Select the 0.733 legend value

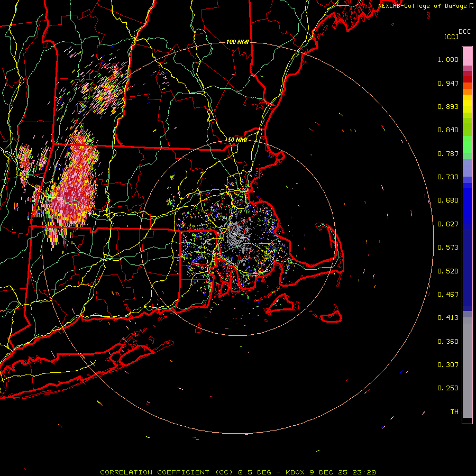(x=448, y=177)
